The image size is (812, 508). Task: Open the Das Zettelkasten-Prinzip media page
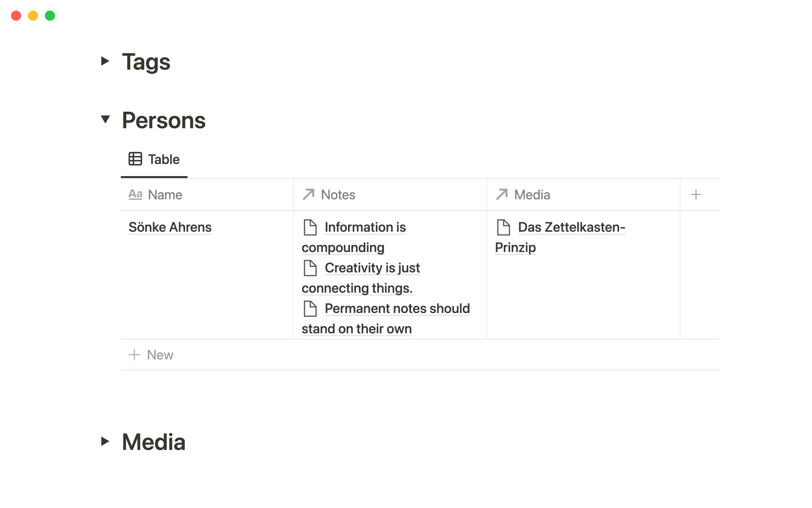click(x=571, y=227)
